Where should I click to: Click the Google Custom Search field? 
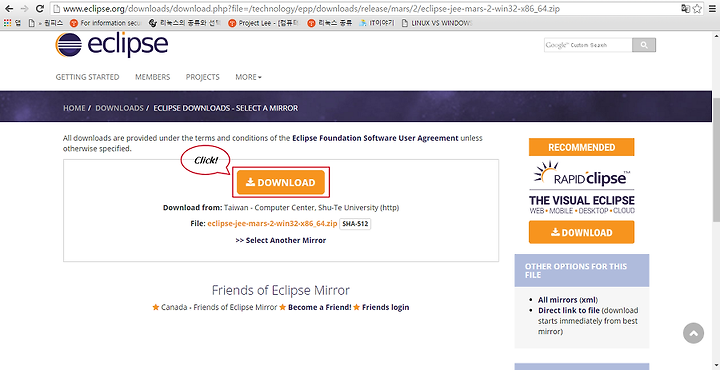588,45
